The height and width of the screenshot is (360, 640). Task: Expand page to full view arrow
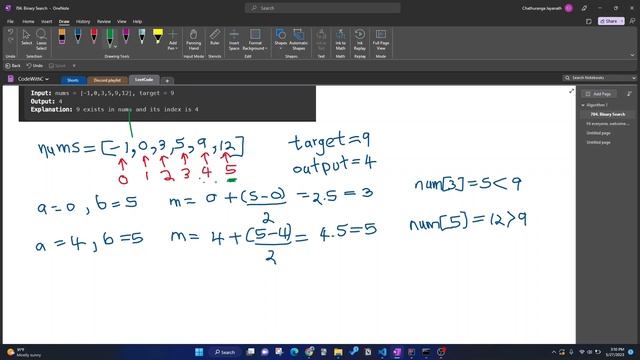point(571,91)
